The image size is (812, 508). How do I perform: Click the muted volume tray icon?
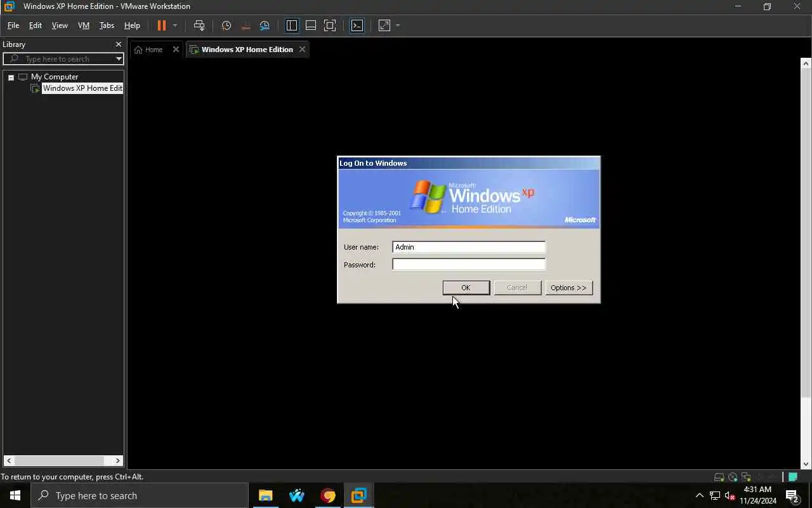[x=730, y=495]
